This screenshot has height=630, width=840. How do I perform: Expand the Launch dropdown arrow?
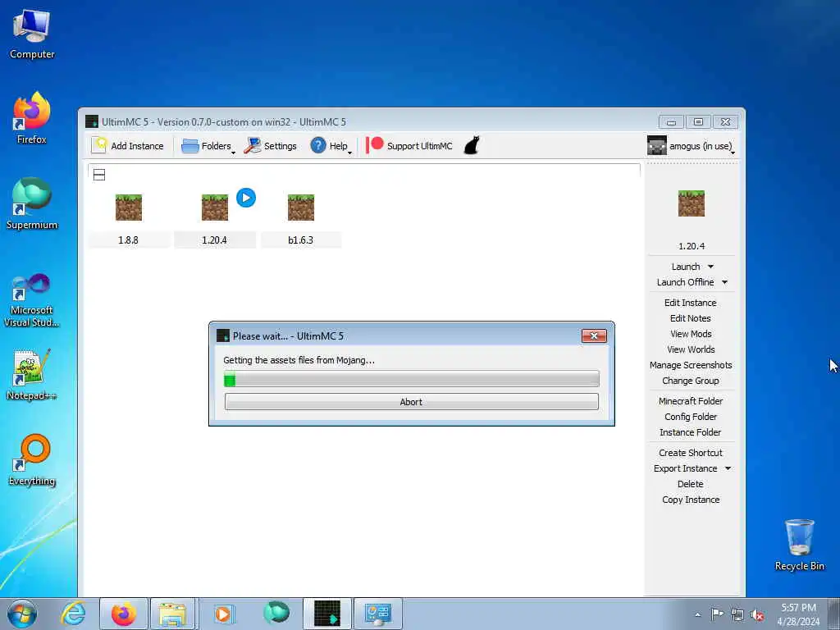(711, 267)
